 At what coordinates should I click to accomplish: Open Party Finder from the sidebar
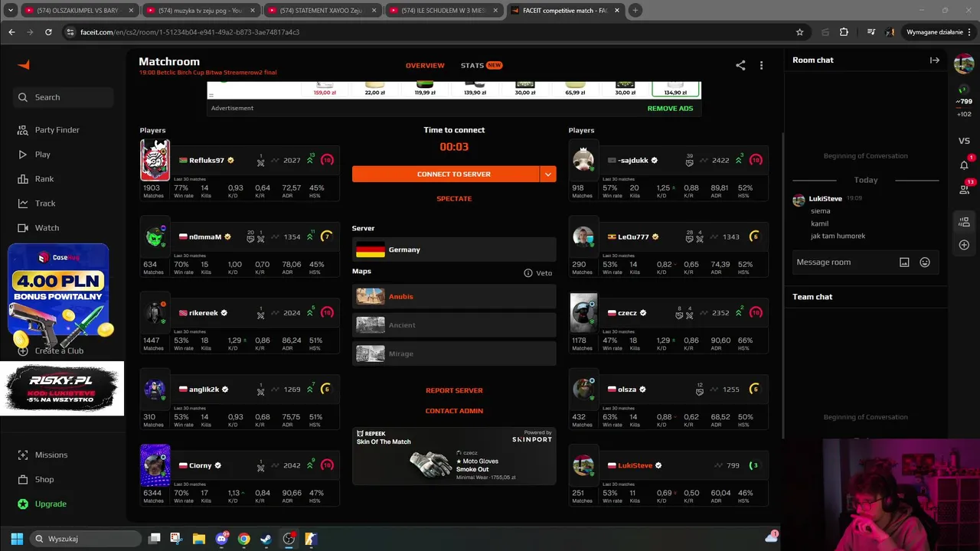coord(49,130)
